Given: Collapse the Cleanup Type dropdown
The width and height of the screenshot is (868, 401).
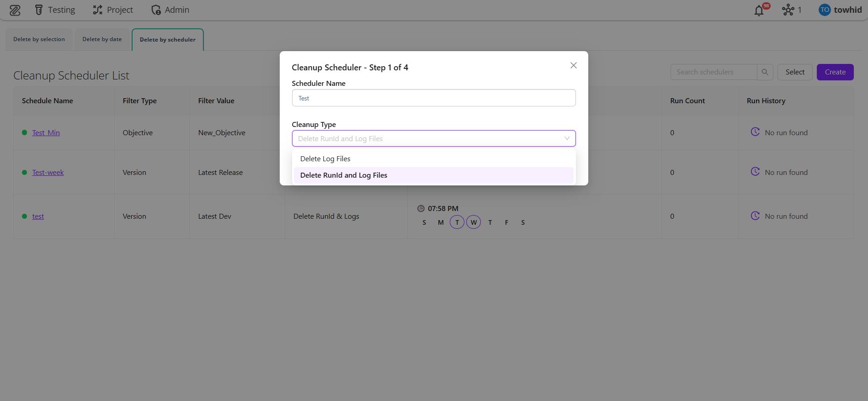Looking at the screenshot, I should point(567,138).
